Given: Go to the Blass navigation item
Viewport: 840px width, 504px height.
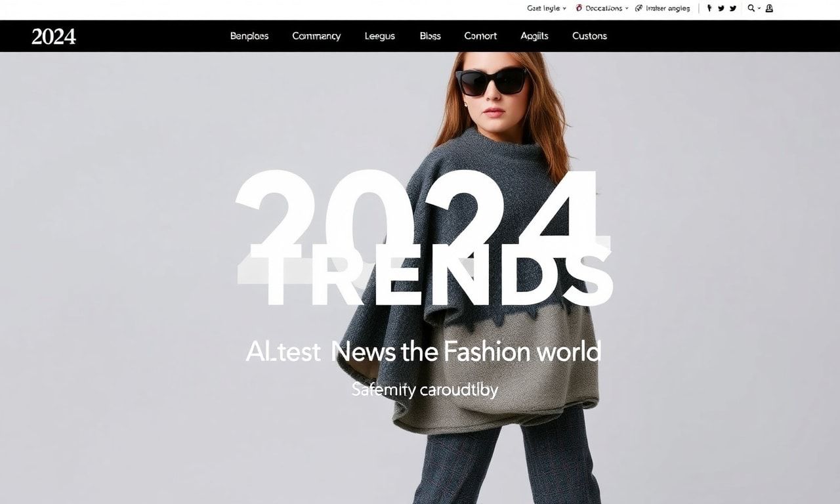Looking at the screenshot, I should 430,36.
